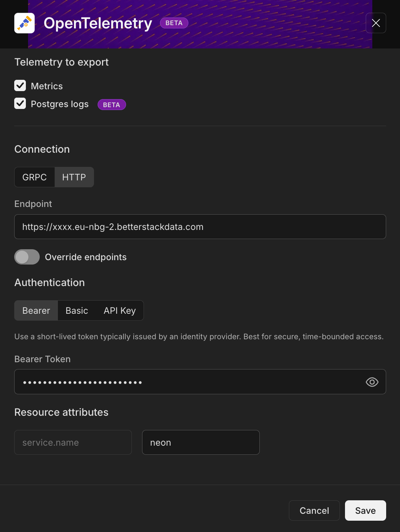Click the Bearer Token input
Image resolution: width=400 pixels, height=532 pixels.
tap(182, 382)
